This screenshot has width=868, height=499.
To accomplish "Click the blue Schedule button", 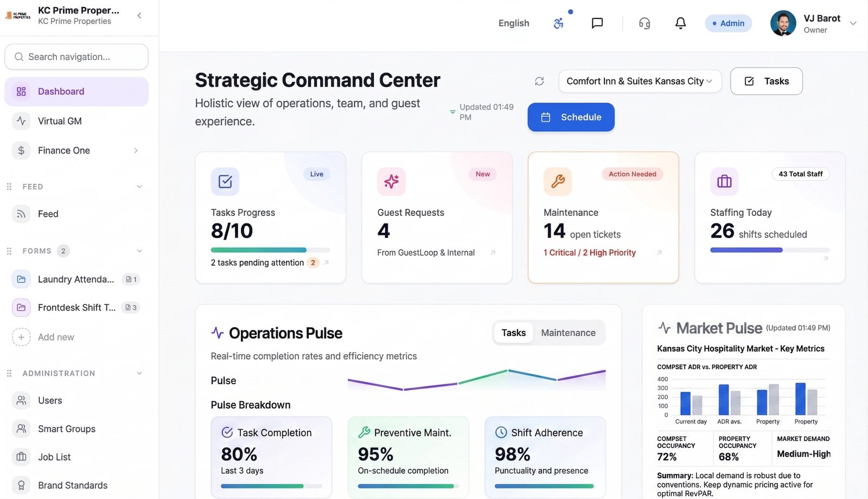I will coord(571,117).
